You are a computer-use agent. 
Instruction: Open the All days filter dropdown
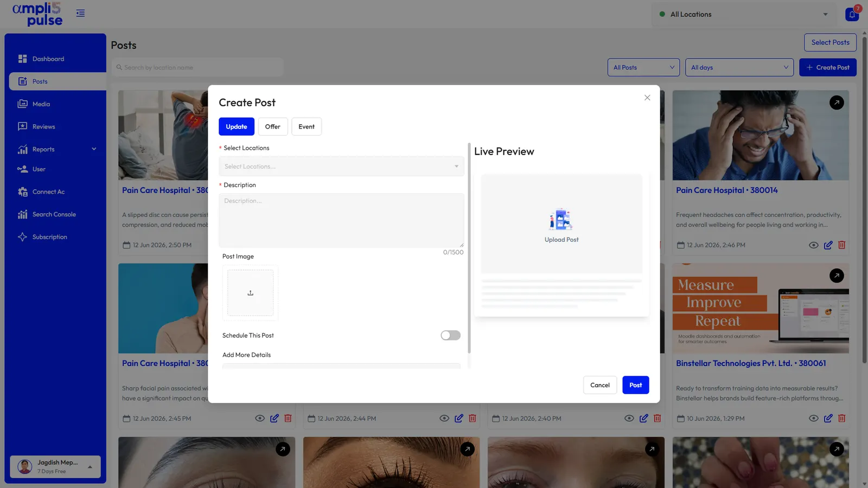click(x=739, y=68)
